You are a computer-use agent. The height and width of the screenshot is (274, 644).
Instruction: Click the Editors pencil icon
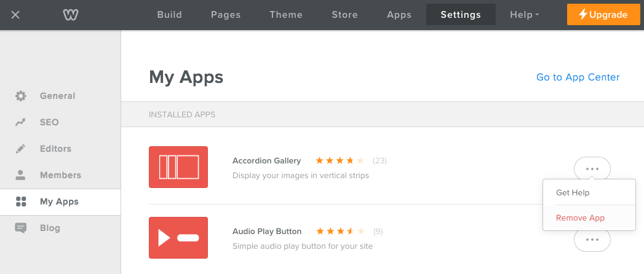tap(20, 149)
